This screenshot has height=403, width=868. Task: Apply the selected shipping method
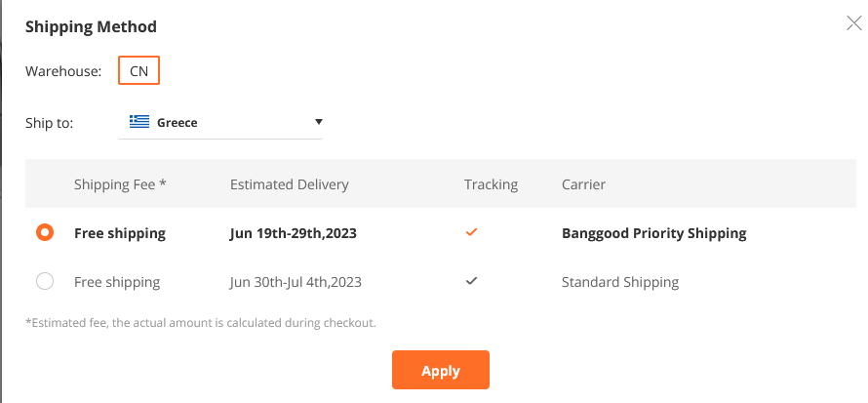441,370
